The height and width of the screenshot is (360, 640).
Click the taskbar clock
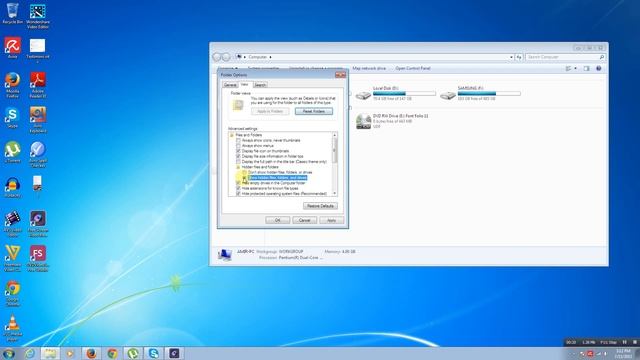(x=623, y=353)
